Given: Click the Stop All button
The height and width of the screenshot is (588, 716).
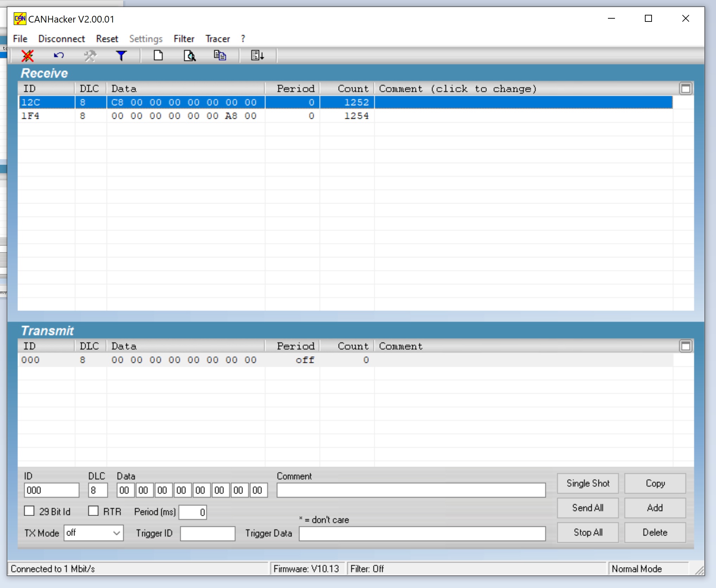Looking at the screenshot, I should click(588, 532).
